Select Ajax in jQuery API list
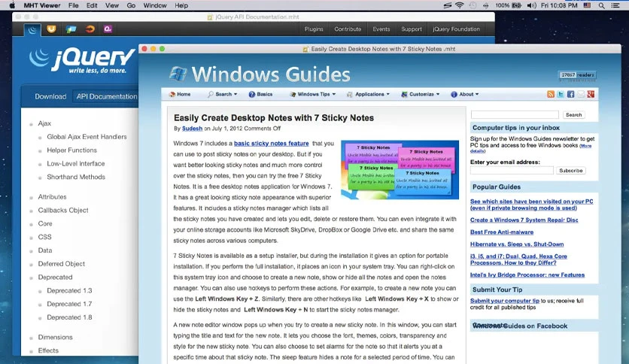Viewport: 629px width, 364px height. [44, 123]
